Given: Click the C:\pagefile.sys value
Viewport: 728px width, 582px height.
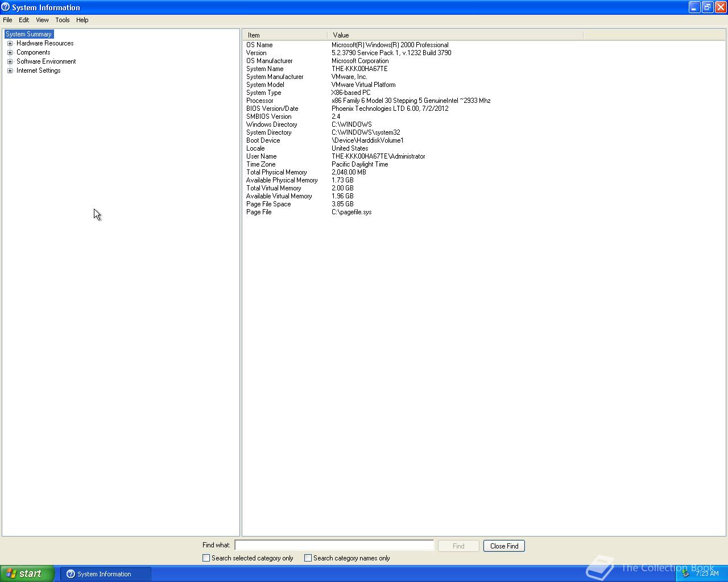Looking at the screenshot, I should (x=351, y=212).
